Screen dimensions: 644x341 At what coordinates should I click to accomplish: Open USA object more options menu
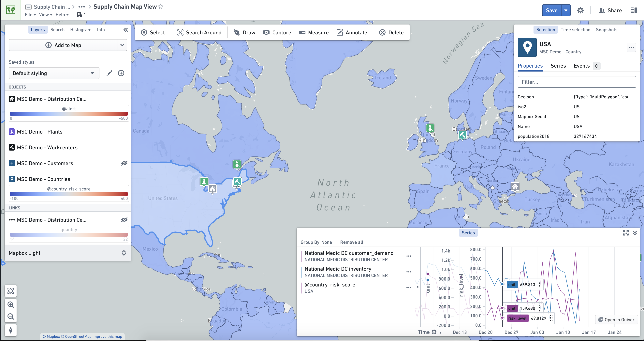(631, 47)
